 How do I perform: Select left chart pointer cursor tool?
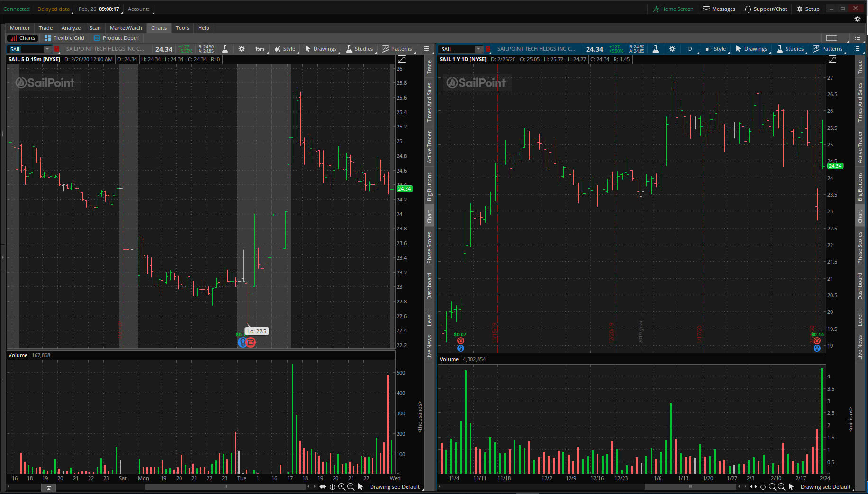click(x=361, y=487)
